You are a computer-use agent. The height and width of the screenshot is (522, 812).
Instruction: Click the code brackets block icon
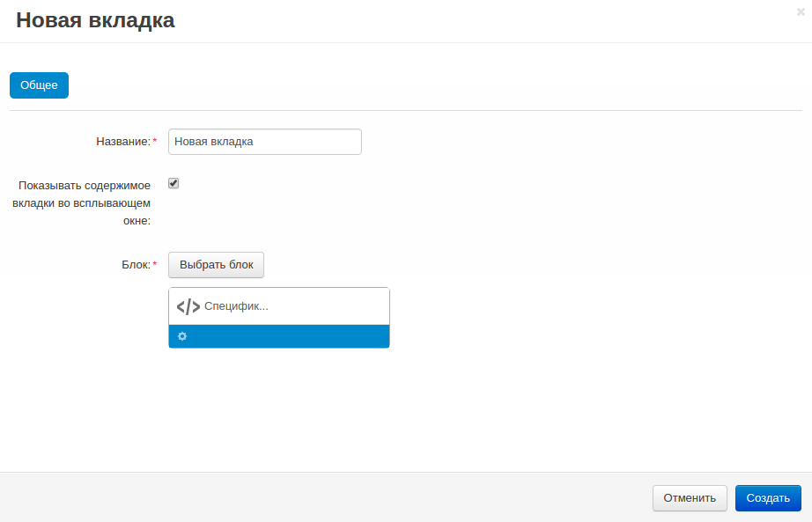click(x=188, y=307)
